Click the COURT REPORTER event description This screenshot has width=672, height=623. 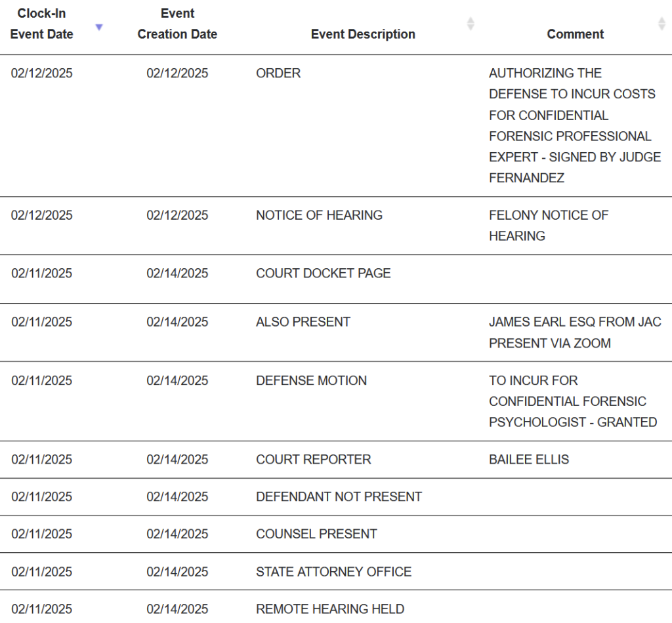(314, 460)
